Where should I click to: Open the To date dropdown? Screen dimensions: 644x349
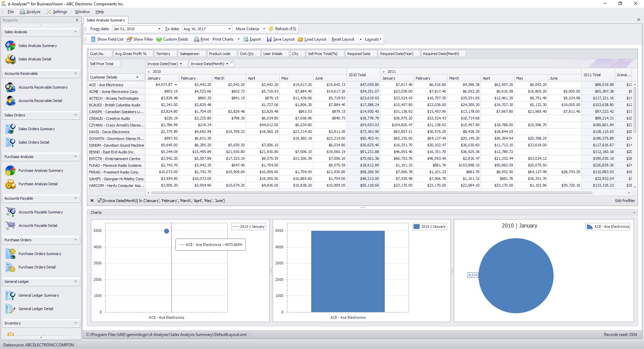tap(229, 29)
